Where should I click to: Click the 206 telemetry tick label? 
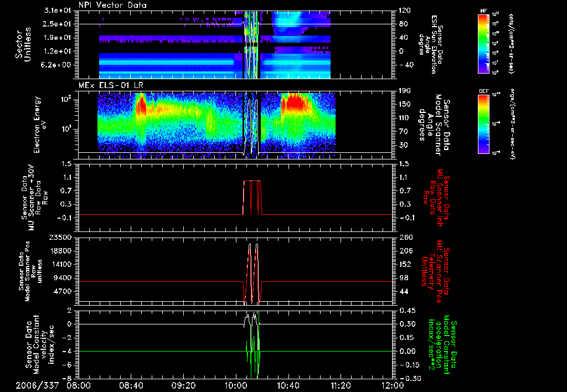405,251
